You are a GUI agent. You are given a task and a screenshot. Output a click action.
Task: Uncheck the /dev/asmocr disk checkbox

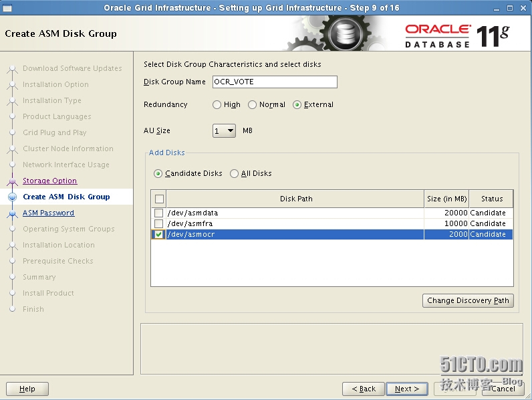[x=158, y=234]
